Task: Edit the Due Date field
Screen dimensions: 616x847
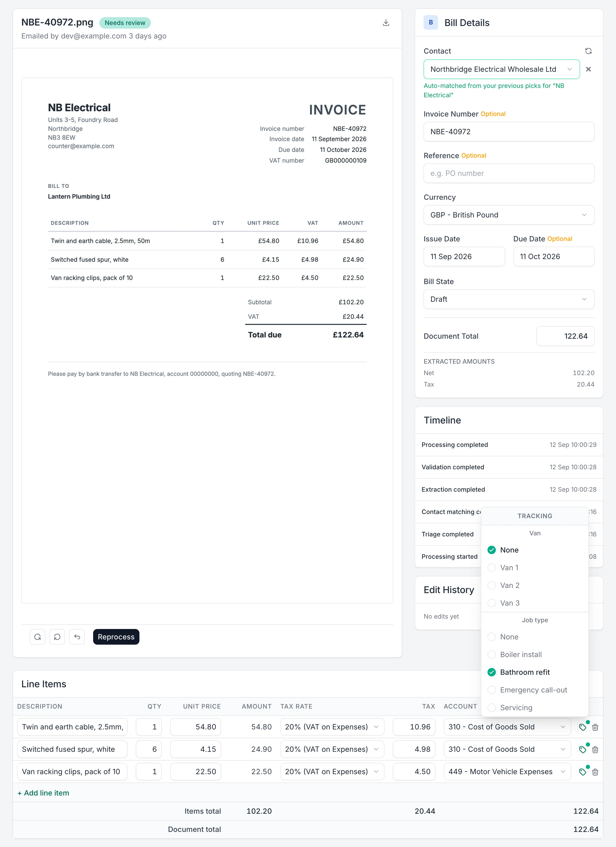Action: 554,256
